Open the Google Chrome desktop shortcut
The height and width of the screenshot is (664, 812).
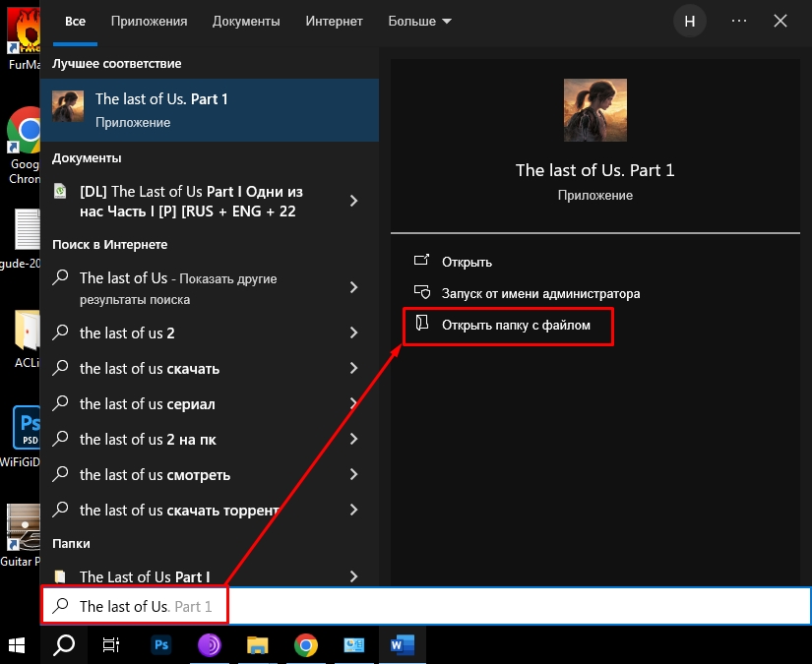point(24,145)
